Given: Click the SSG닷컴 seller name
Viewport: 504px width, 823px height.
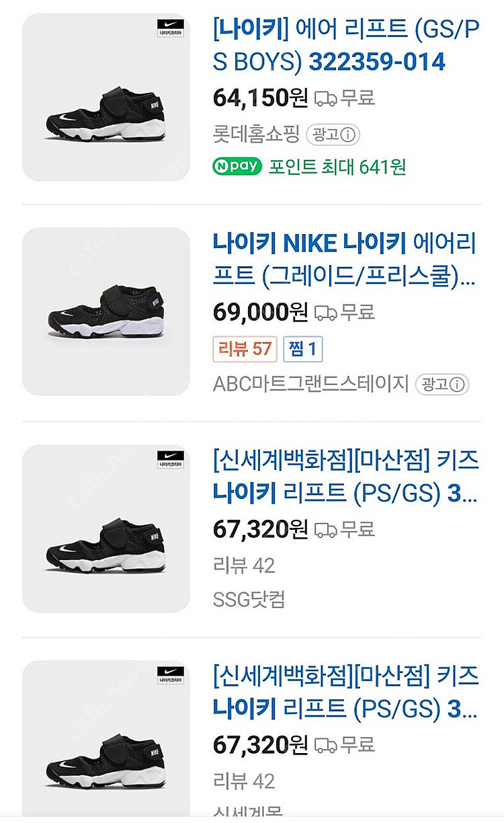Looking at the screenshot, I should tap(249, 599).
